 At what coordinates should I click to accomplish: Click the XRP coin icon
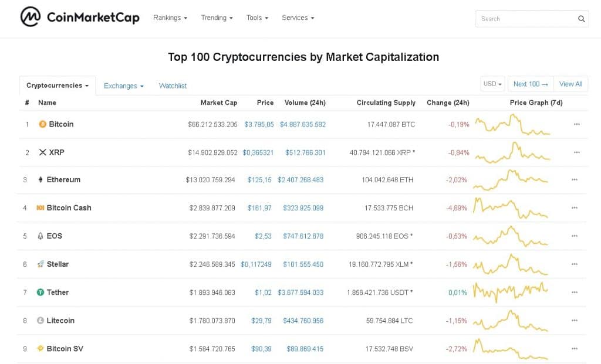(42, 152)
